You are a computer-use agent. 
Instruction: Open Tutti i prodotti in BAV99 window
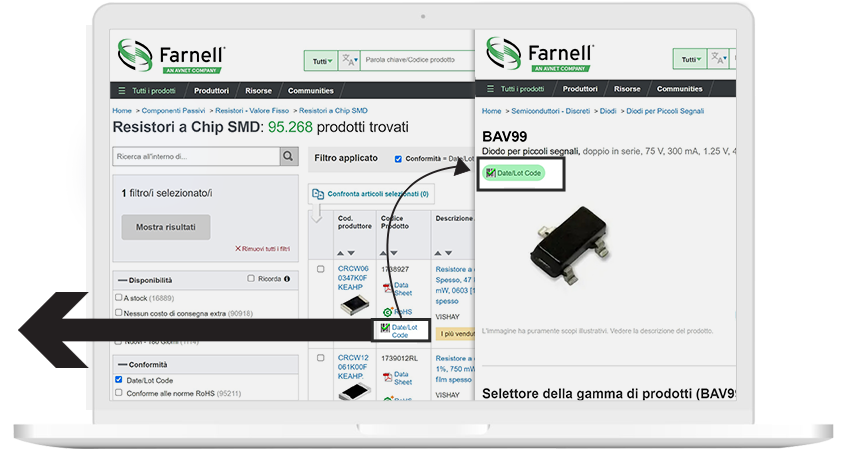coord(523,89)
